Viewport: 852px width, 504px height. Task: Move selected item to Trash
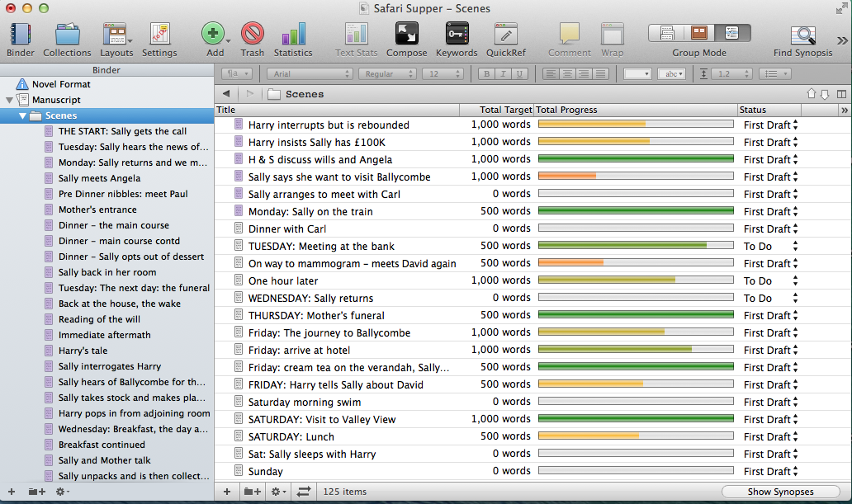coord(253,35)
